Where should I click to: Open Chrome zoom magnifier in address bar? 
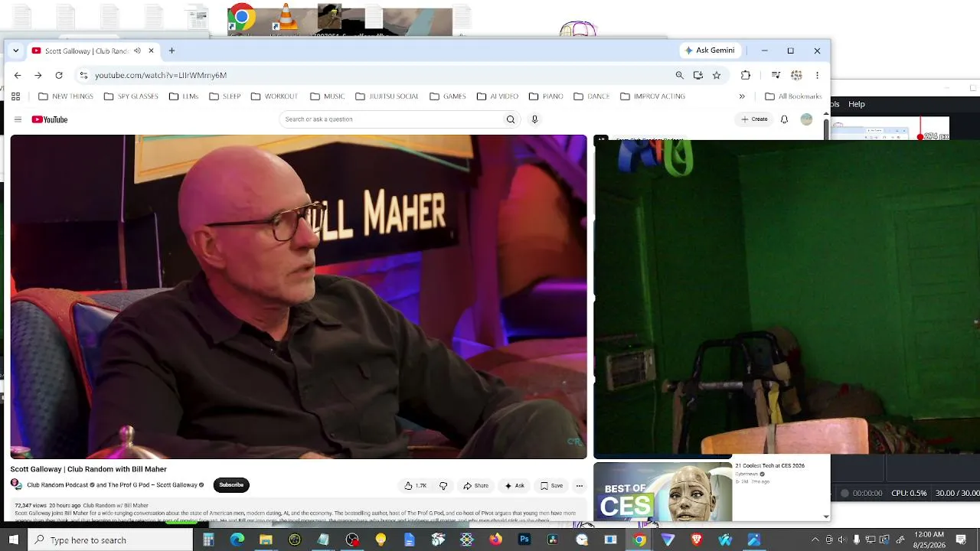click(679, 75)
